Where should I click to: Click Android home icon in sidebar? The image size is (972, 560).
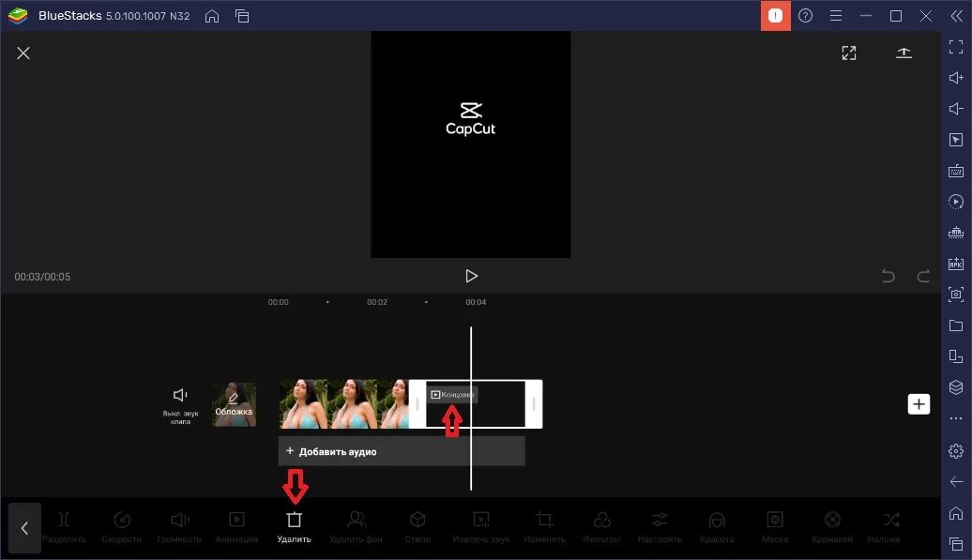tap(956, 513)
